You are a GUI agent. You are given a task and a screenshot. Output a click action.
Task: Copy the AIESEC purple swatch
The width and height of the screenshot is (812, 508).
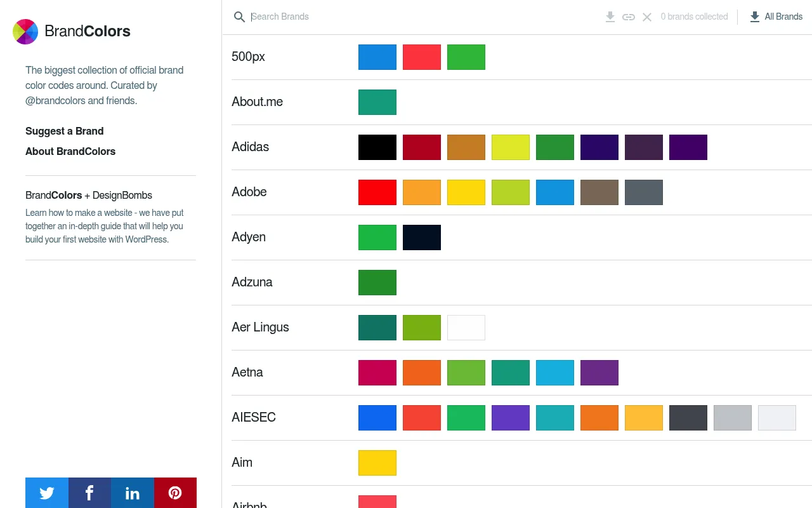[x=511, y=418]
